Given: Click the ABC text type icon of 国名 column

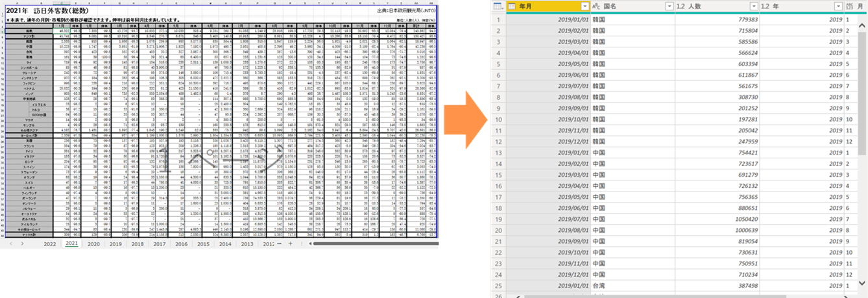Looking at the screenshot, I should [596, 6].
